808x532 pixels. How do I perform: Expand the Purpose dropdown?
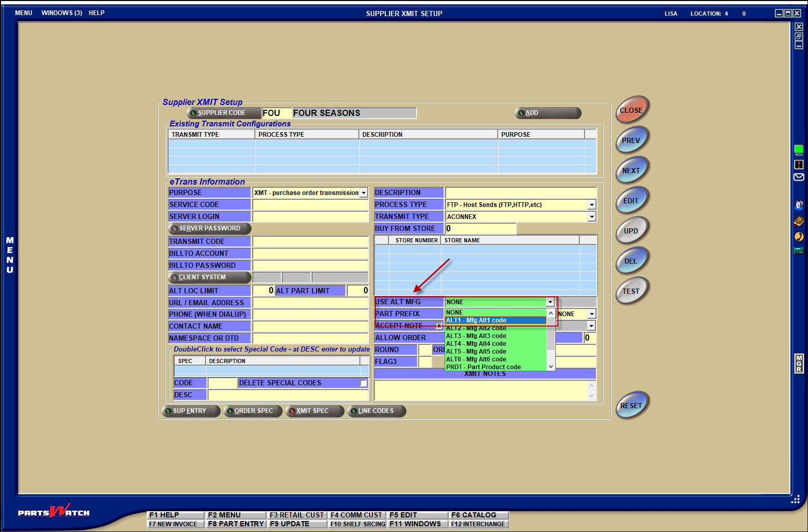click(363, 193)
